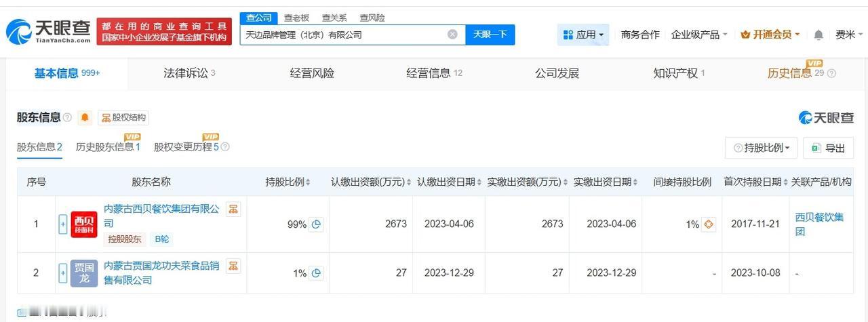Click the B轮 tag

pyautogui.click(x=161, y=239)
